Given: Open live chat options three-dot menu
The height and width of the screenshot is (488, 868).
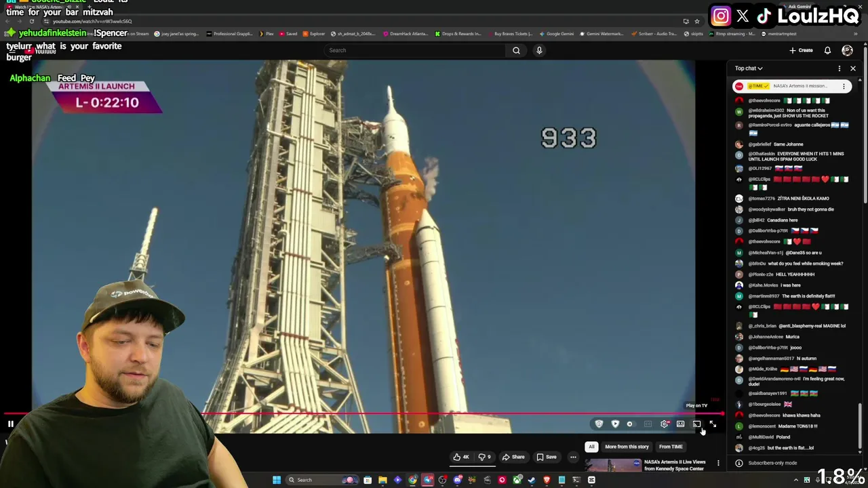Looking at the screenshot, I should (x=839, y=68).
